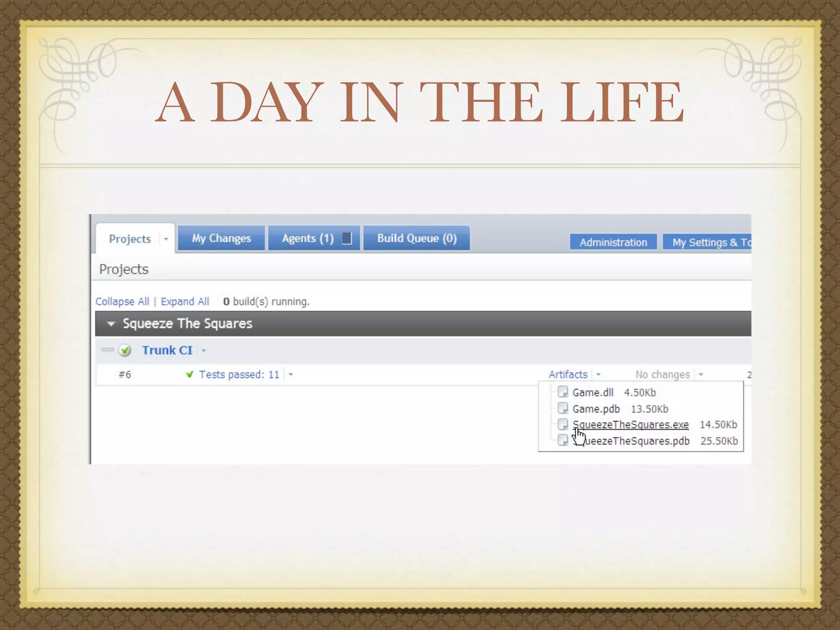The image size is (840, 630).
Task: Click the Expand All link
Action: 185,301
